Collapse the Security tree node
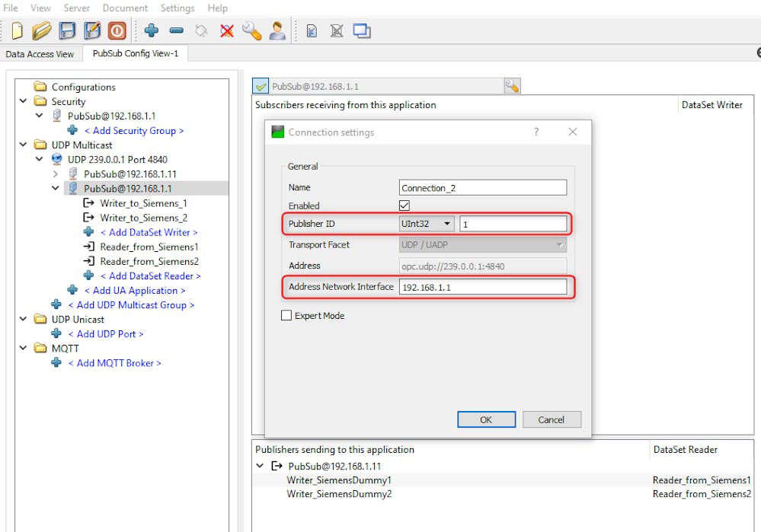This screenshot has height=532, width=761. (x=24, y=101)
